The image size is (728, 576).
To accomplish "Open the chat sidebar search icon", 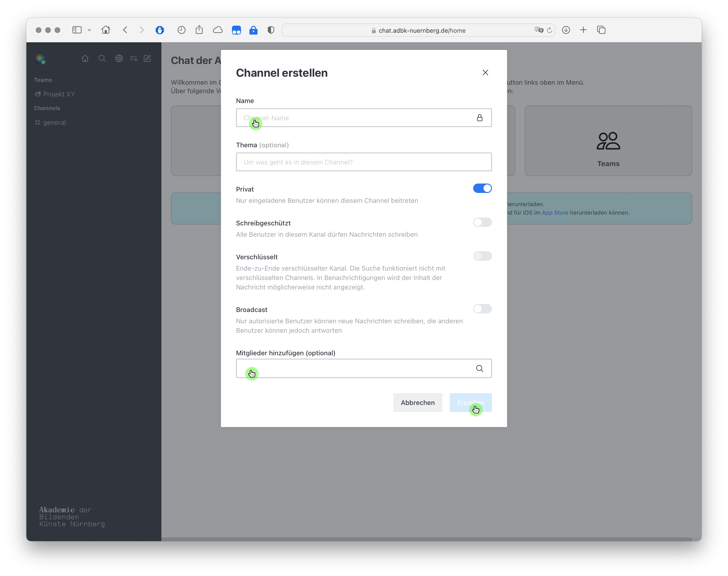I will pyautogui.click(x=102, y=58).
